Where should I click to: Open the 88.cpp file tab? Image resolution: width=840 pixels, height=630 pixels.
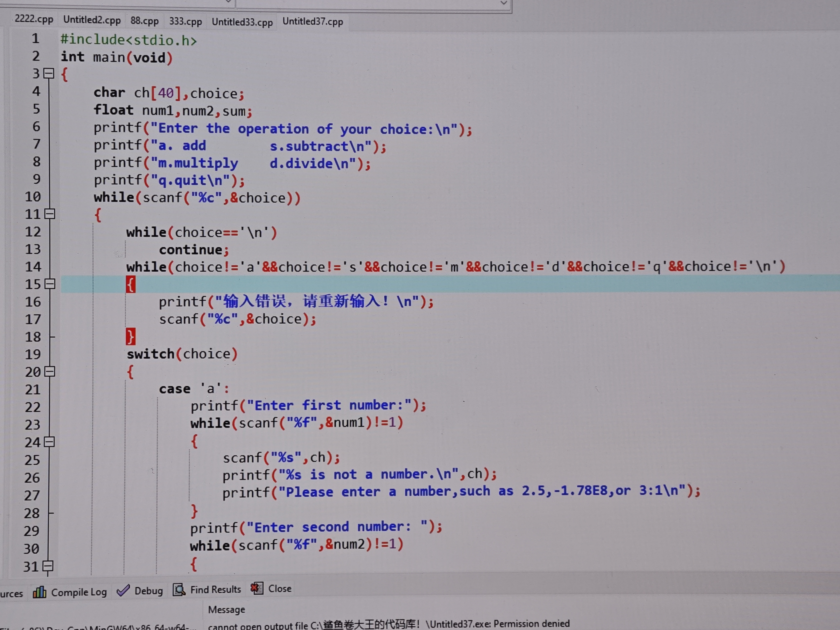pos(144,21)
